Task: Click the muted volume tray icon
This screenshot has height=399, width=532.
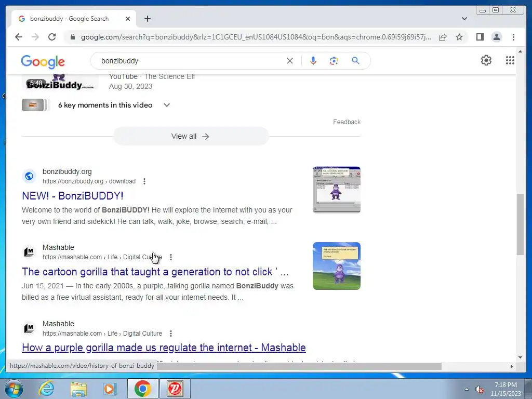Action: pos(479,389)
